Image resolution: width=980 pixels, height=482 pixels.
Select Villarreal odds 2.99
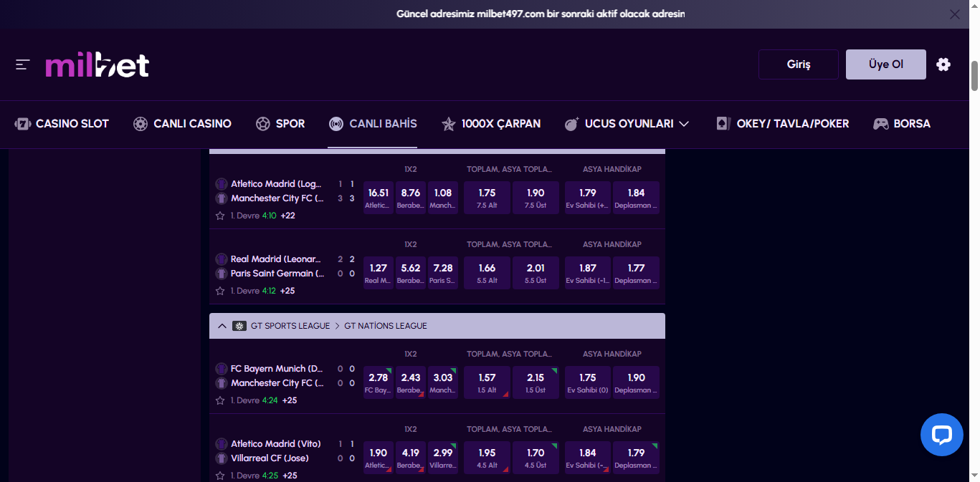[443, 458]
